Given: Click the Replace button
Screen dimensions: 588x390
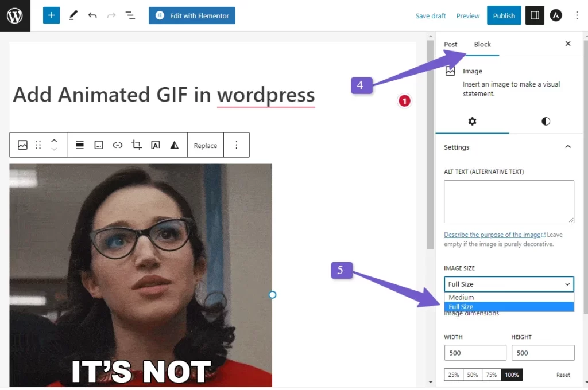Looking at the screenshot, I should tap(206, 145).
